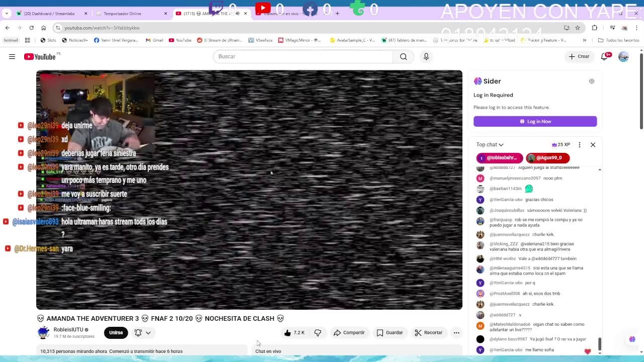The image size is (644, 362).
Task: Open the YouTube guide hamburger menu
Action: point(12,57)
